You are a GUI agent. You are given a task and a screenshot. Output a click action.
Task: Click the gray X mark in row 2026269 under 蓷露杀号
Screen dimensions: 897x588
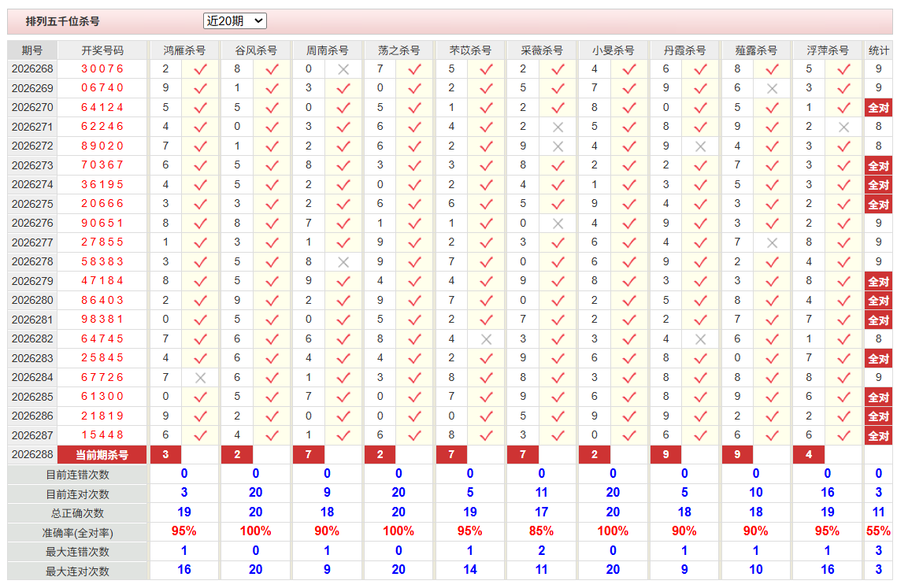(773, 89)
